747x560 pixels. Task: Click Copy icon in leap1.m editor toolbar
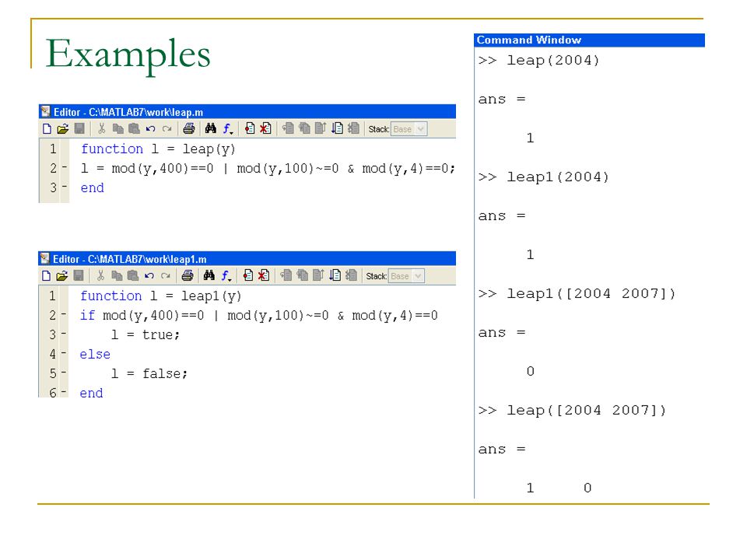coord(117,275)
